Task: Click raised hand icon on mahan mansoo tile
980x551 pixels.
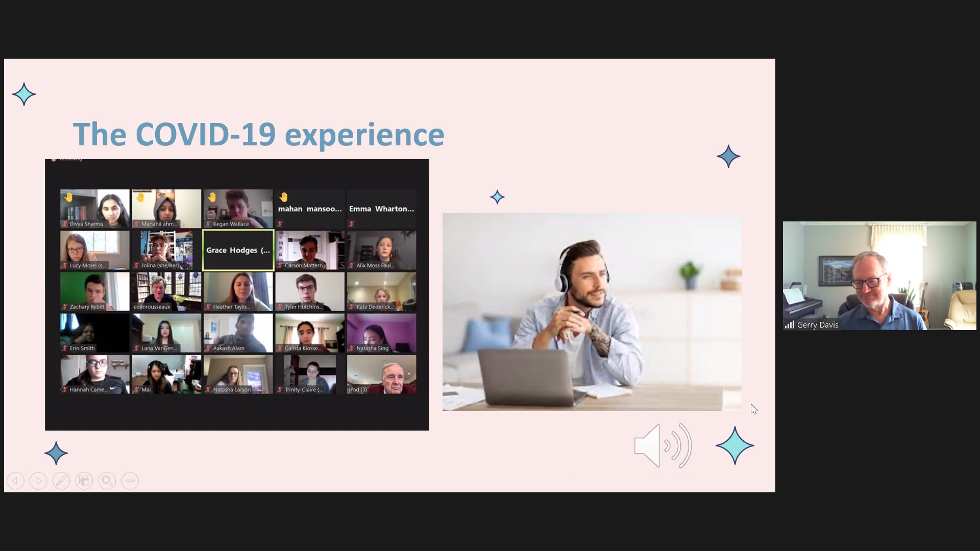Action: tap(284, 197)
